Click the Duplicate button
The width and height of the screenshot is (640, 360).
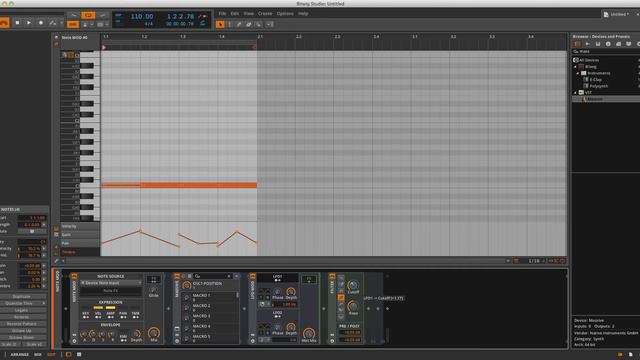21,297
